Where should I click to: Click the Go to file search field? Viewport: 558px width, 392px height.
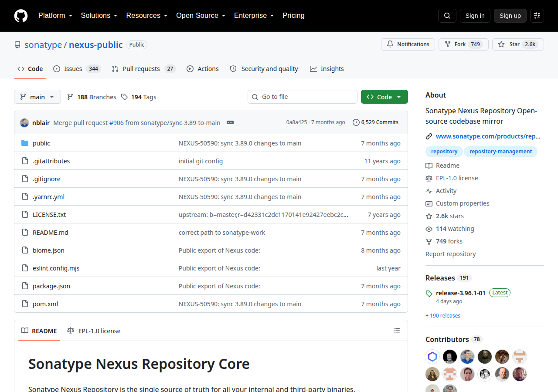(303, 97)
